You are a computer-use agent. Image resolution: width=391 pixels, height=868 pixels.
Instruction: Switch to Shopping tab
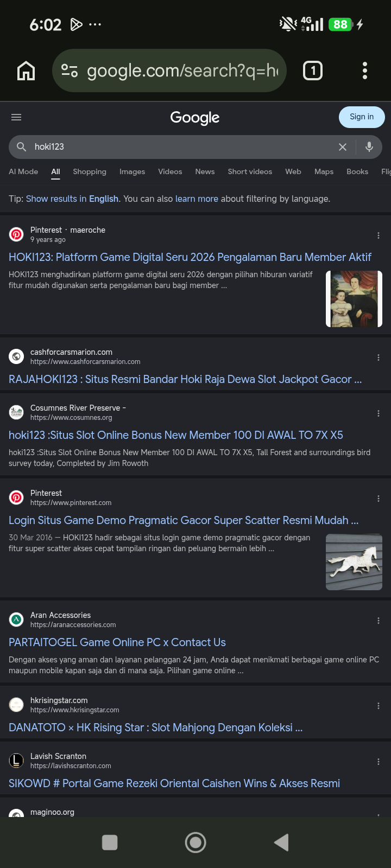coord(90,171)
